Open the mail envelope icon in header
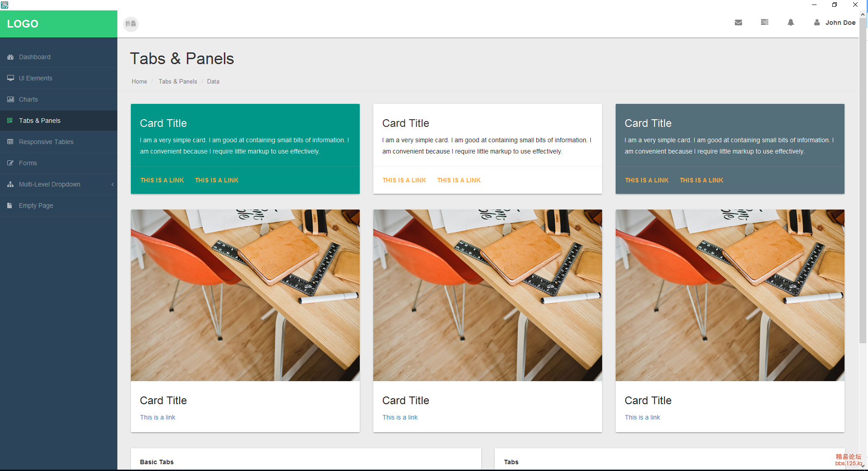This screenshot has width=868, height=471. 738,23
